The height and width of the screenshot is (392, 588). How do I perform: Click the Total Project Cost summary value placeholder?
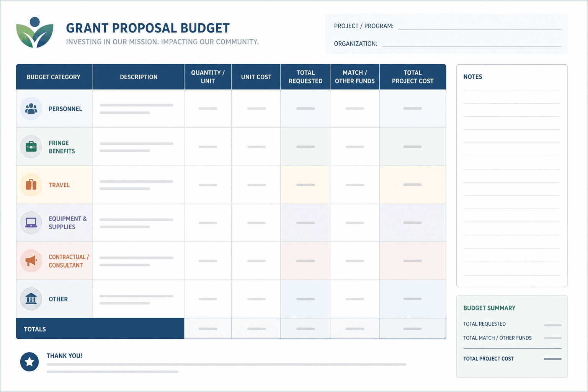click(x=552, y=359)
